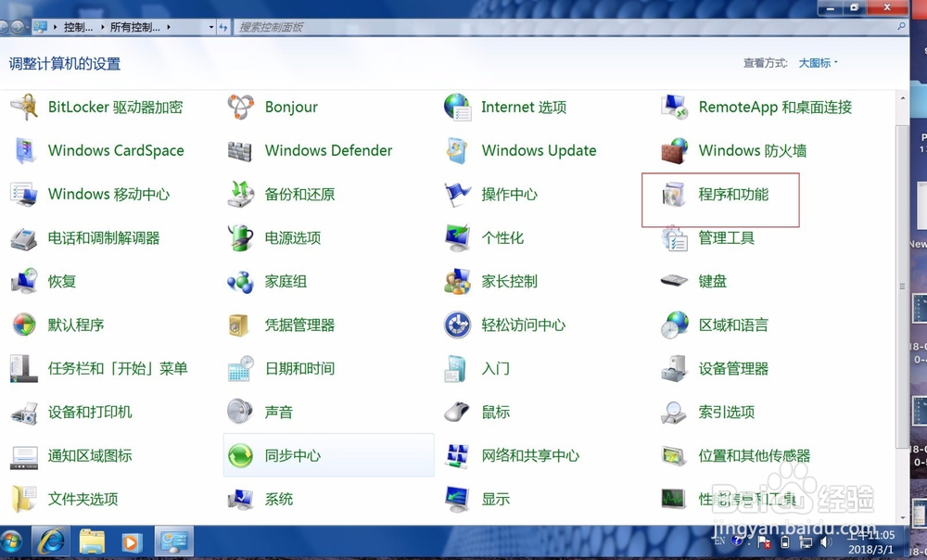Open the 大图标 view mode dropdown
This screenshot has width=927, height=560.
click(x=817, y=63)
